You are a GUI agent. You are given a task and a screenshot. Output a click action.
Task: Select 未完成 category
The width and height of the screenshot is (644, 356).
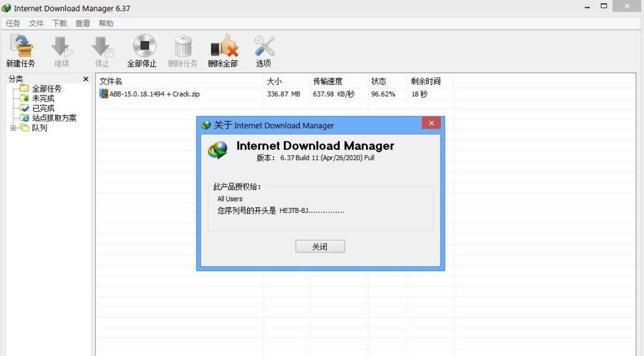pos(43,99)
